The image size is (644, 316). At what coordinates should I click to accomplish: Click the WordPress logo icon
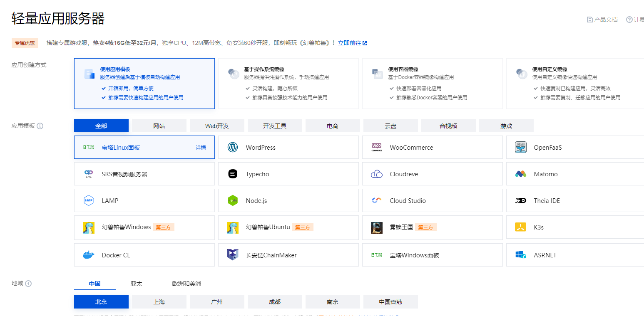233,147
